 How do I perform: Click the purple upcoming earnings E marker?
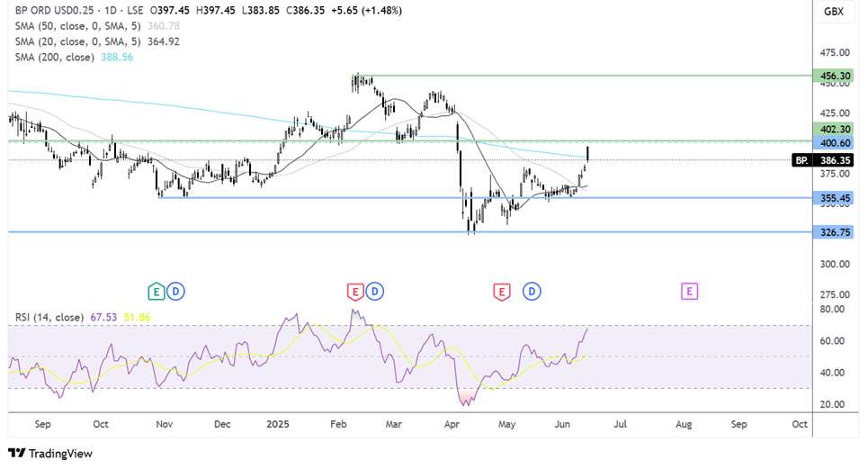689,292
